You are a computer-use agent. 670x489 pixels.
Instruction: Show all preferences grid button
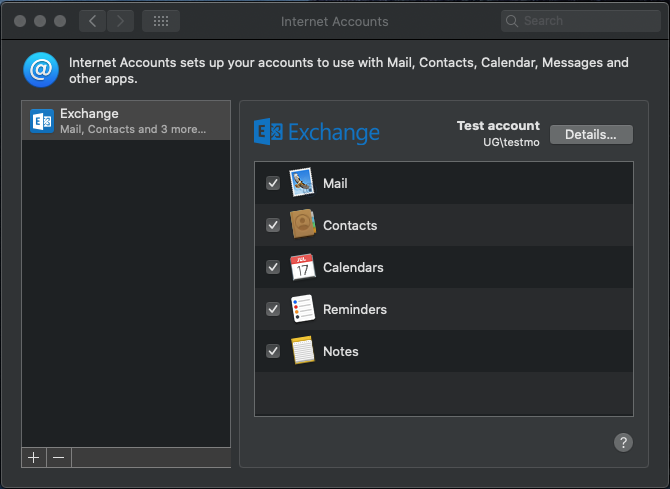pos(161,21)
